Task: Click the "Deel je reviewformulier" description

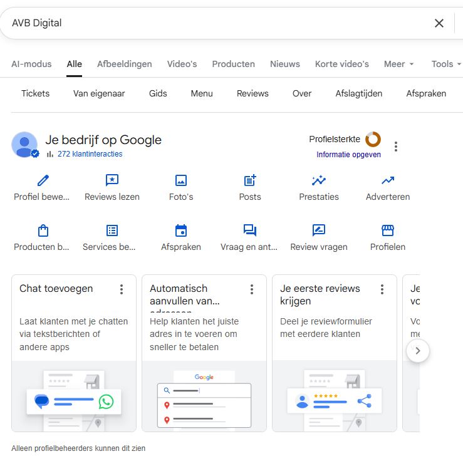Action: (326, 328)
